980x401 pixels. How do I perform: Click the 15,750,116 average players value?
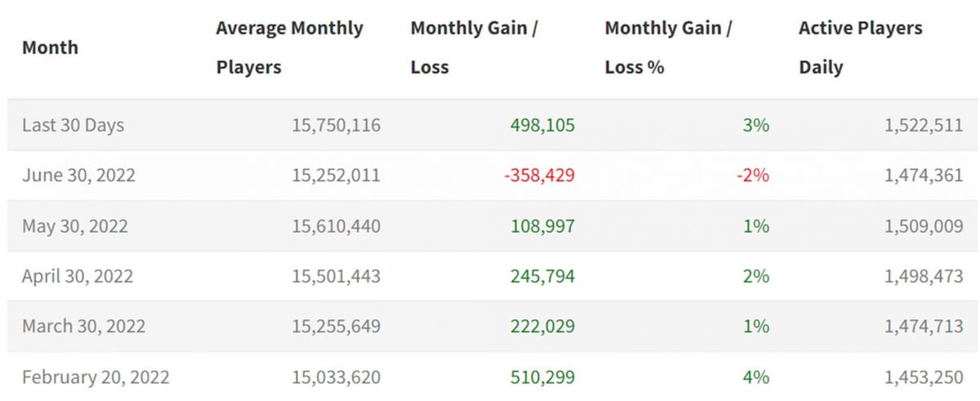pyautogui.click(x=336, y=125)
